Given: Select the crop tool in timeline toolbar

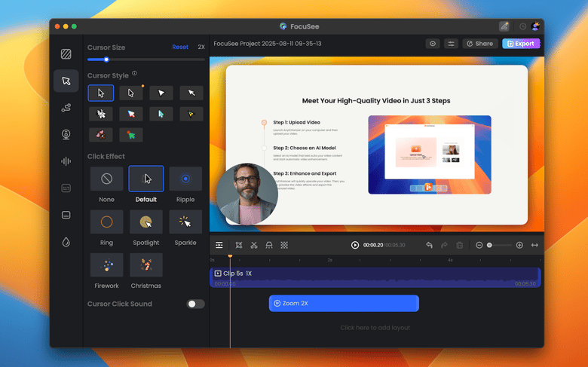Looking at the screenshot, I should coord(238,245).
